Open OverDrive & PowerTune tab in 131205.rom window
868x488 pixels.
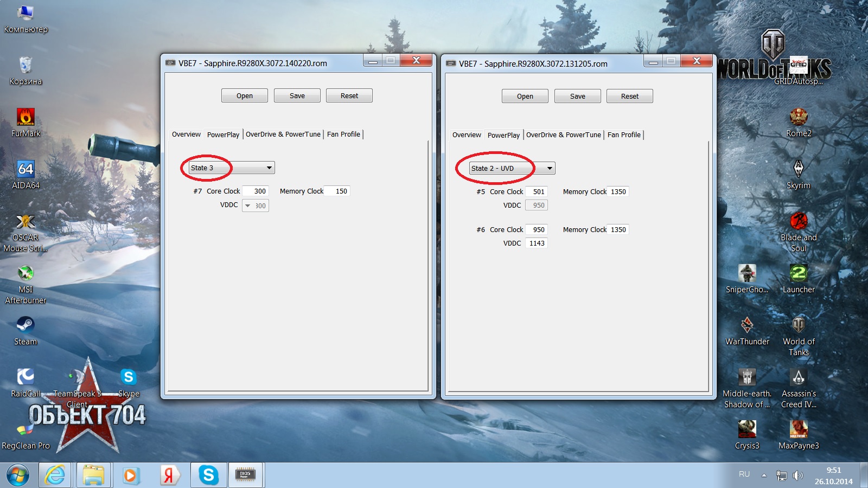pos(564,135)
